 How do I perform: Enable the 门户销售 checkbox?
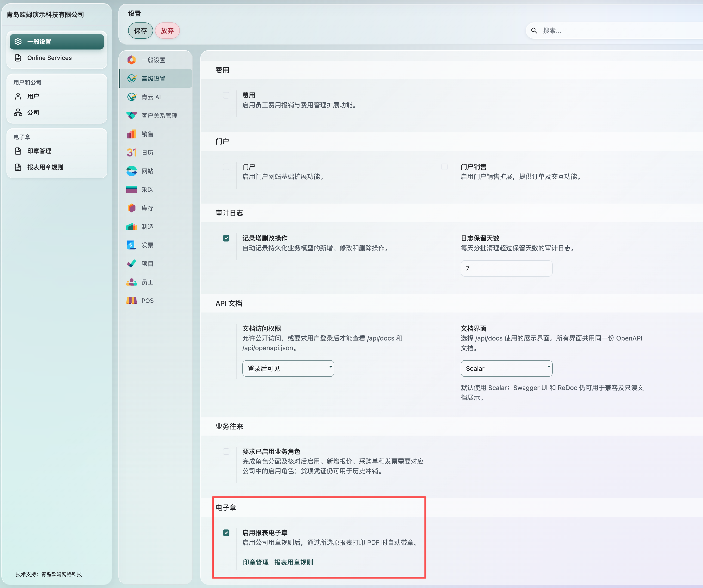tap(444, 167)
